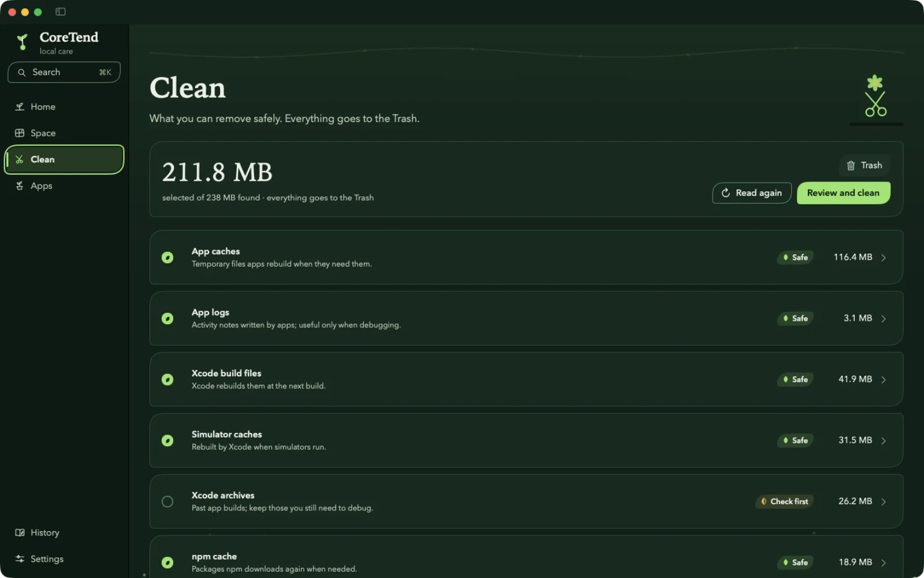
Task: Click the Clean scissors icon in the sidebar
Action: (20, 160)
